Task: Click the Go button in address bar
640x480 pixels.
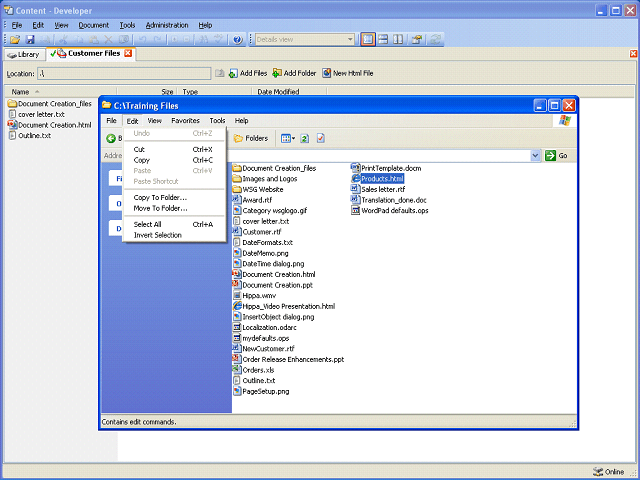Action: click(x=557, y=156)
